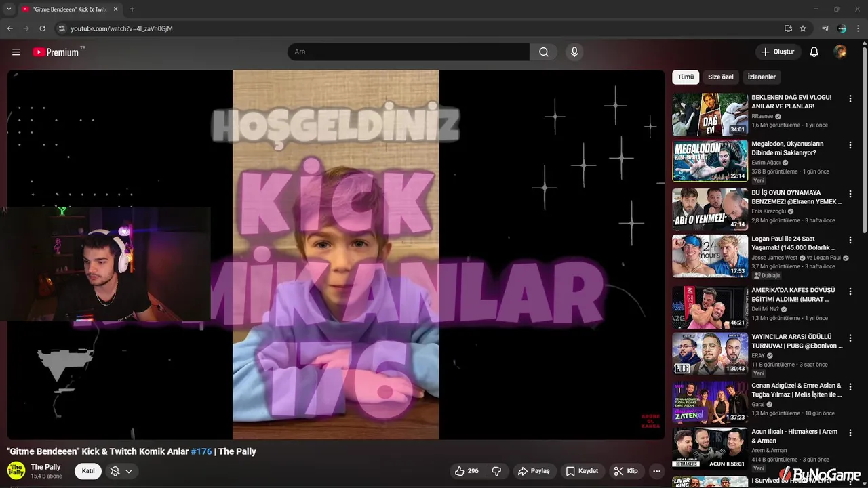This screenshot has height=488, width=868.
Task: Click the main video player
Action: [336, 254]
